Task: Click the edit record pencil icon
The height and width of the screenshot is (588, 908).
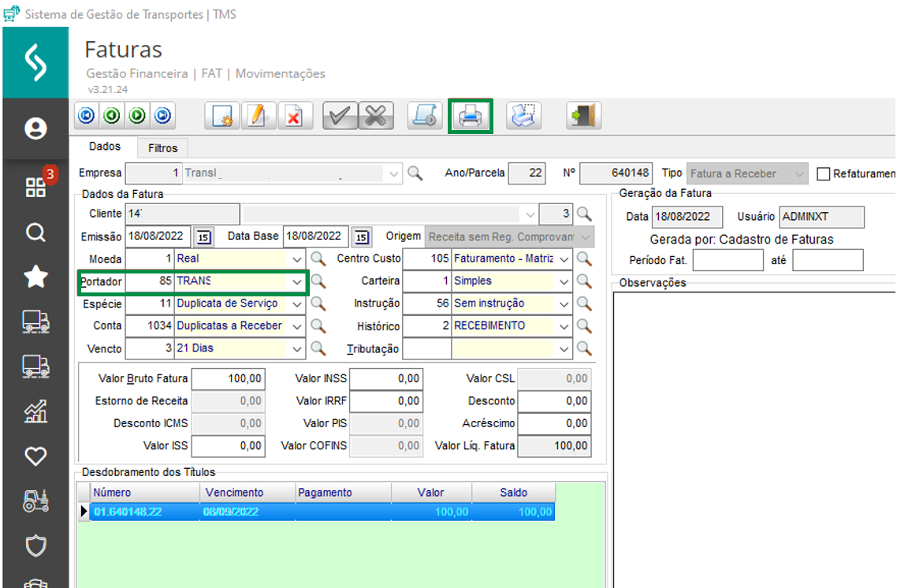Action: pyautogui.click(x=258, y=117)
